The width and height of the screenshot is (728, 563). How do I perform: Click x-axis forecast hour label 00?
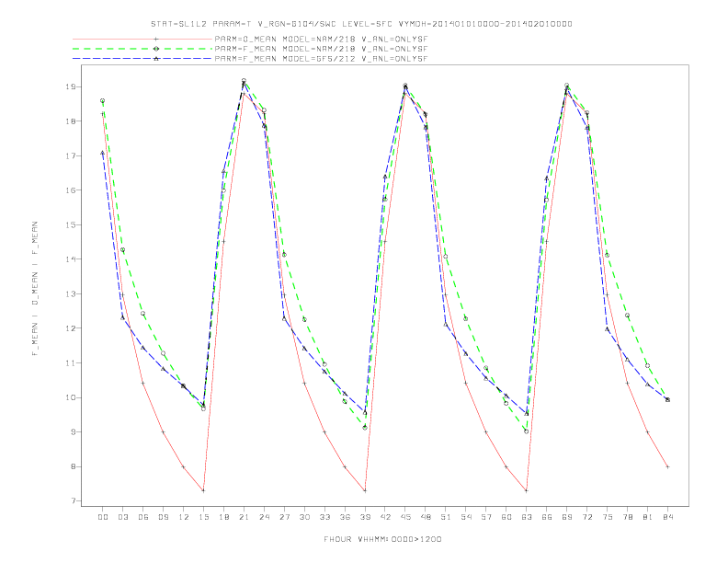pyautogui.click(x=103, y=517)
